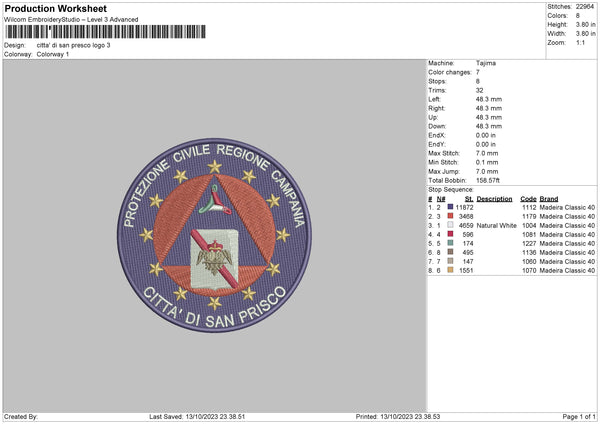Click the 'Production Worksheet' title
The image size is (600, 424).
[x=55, y=8]
